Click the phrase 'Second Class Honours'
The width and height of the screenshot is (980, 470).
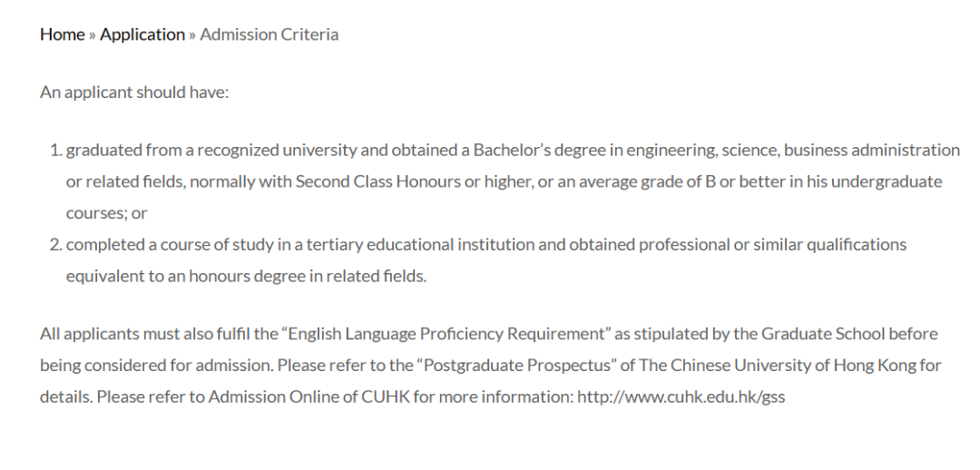pyautogui.click(x=378, y=181)
